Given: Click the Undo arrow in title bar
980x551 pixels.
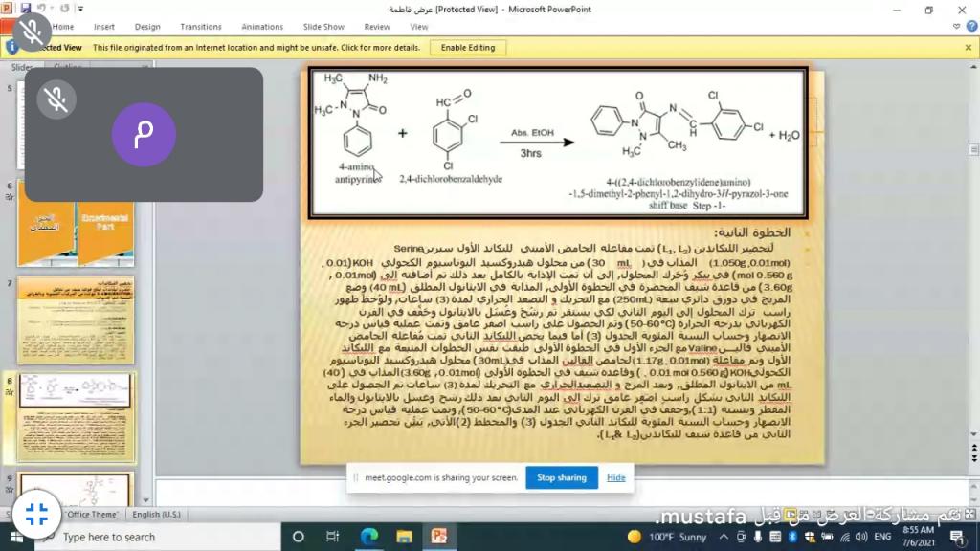Looking at the screenshot, I should 40,9.
